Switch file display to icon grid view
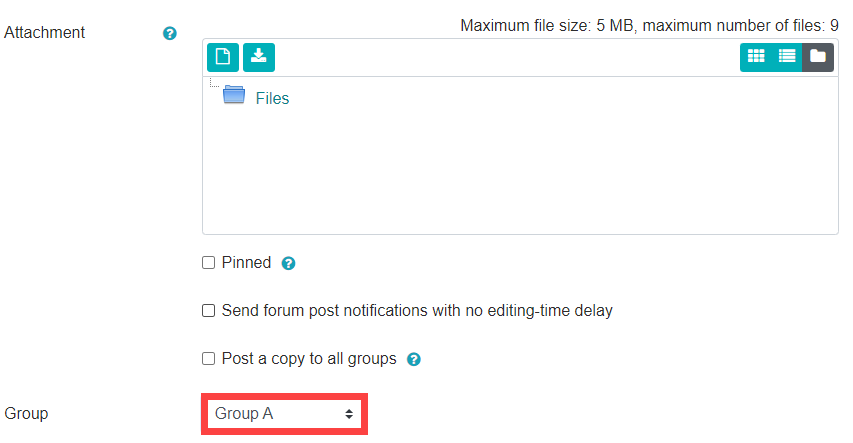This screenshot has height=443, width=853. pyautogui.click(x=756, y=57)
